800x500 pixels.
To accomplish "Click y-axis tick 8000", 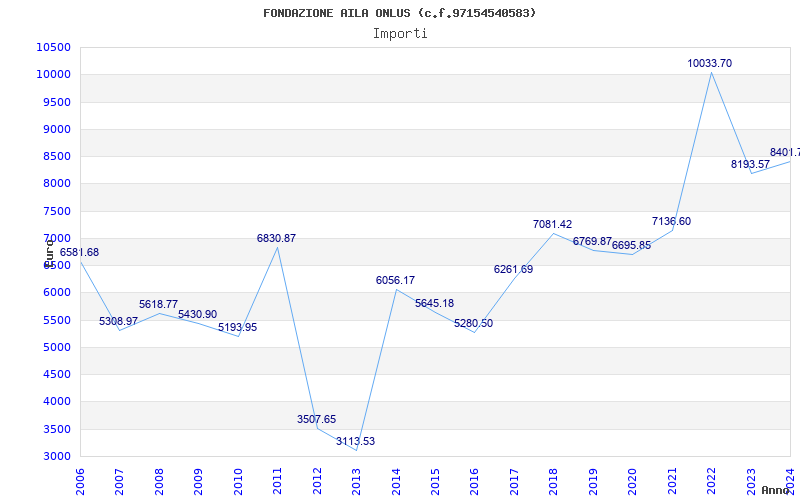I will 56,184.
